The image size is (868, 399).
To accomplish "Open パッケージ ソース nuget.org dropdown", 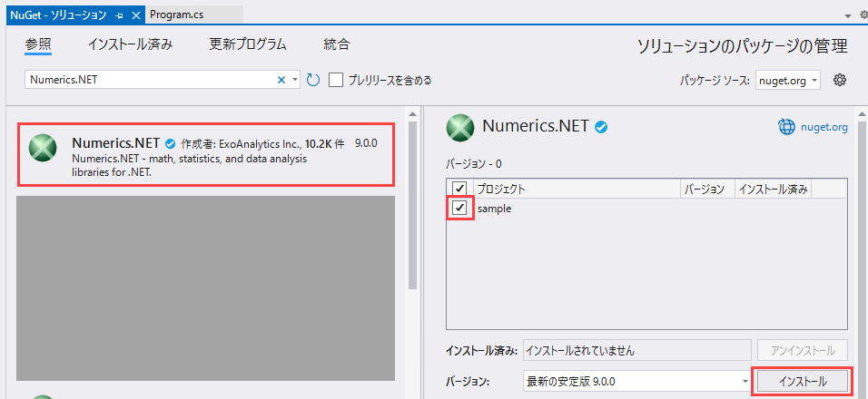I will click(x=788, y=80).
